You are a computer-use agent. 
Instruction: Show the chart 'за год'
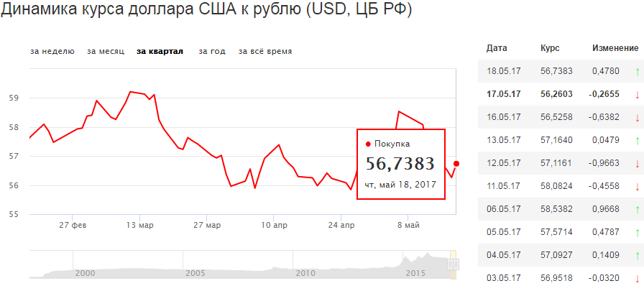point(212,51)
